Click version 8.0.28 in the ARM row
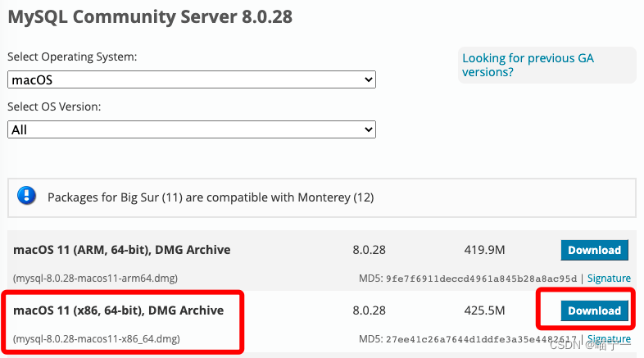This screenshot has width=644, height=358. 369,250
